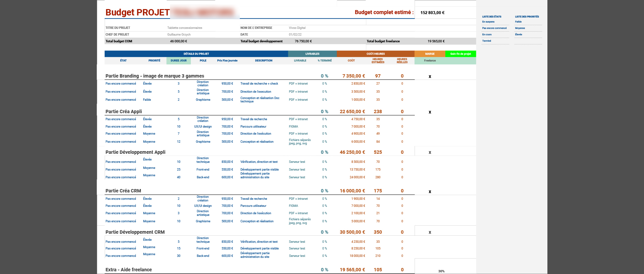644x274 pixels.
Task: Click the green "Gain fin de projet" header
Action: (x=461, y=54)
